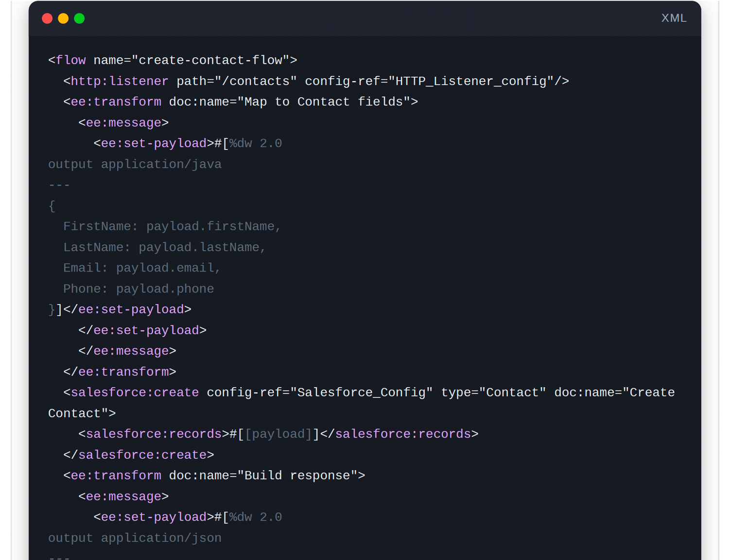This screenshot has width=729, height=560.
Task: Click the 'output application/java' line
Action: 135,164
